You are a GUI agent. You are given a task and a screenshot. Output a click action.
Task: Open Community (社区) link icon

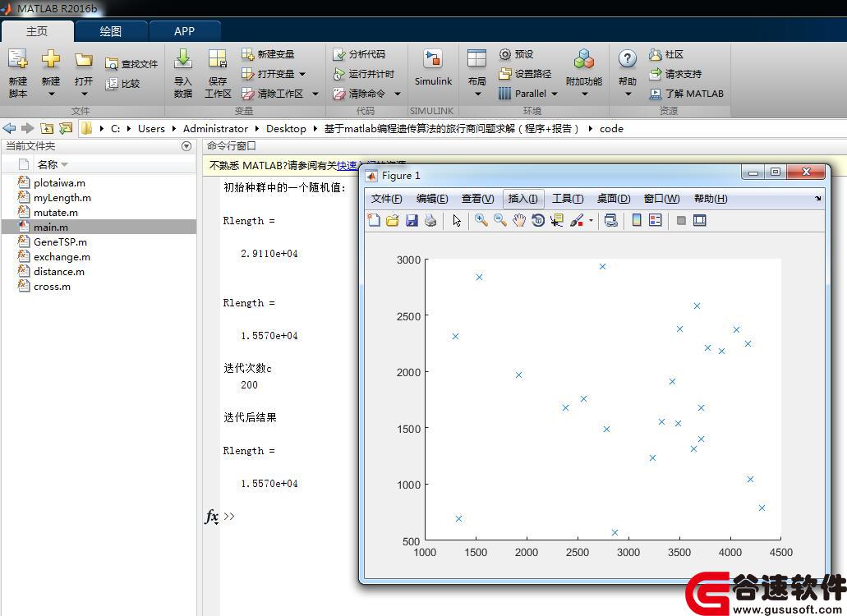coord(656,54)
